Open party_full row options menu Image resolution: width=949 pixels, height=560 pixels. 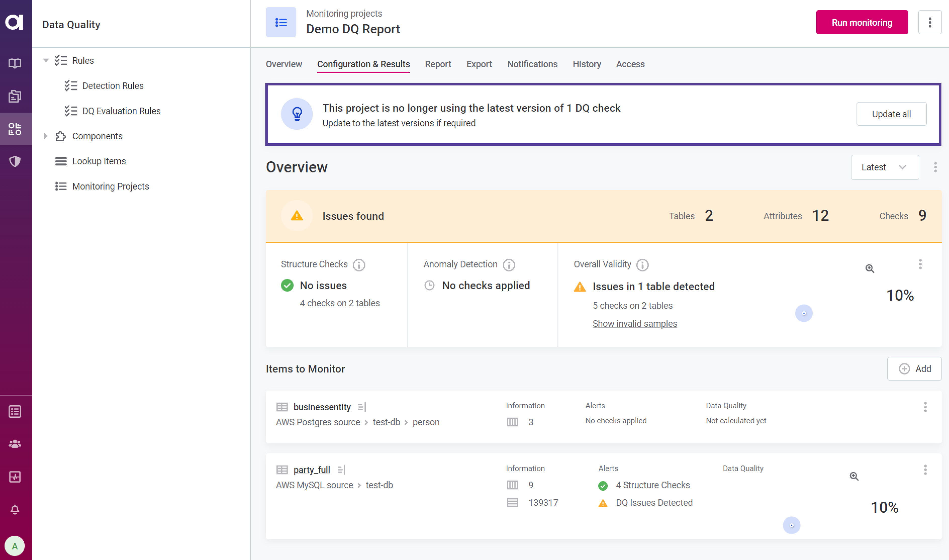[925, 470]
